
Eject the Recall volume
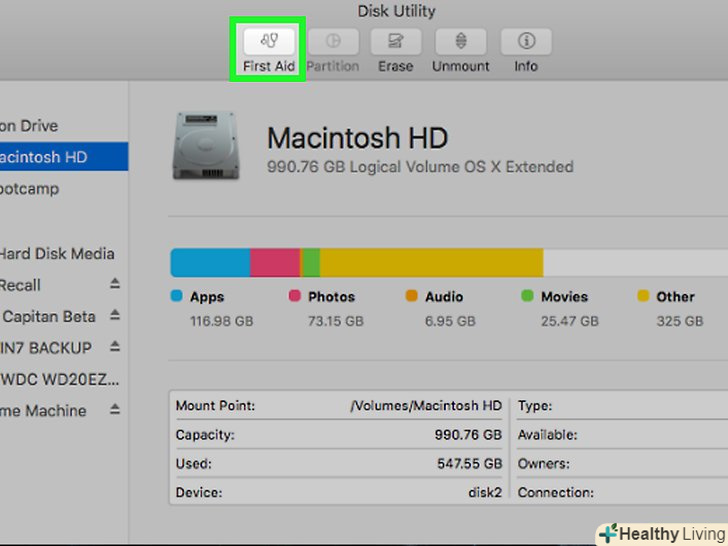pyautogui.click(x=115, y=286)
